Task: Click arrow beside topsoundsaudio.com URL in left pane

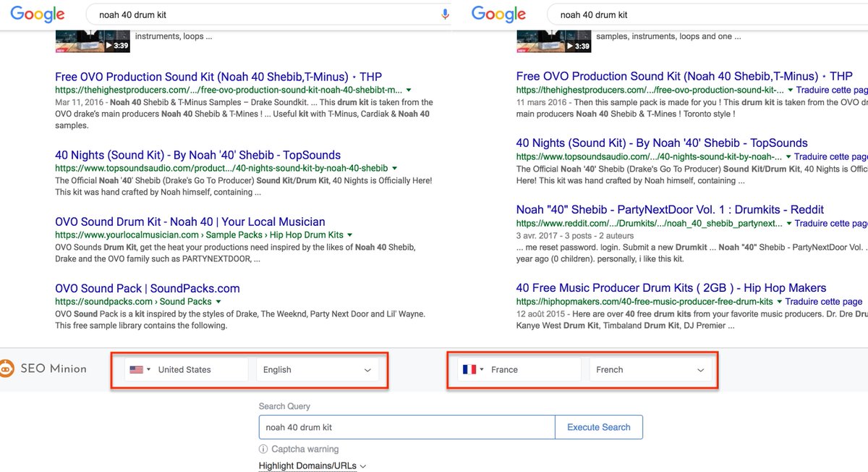Action: coord(394,168)
